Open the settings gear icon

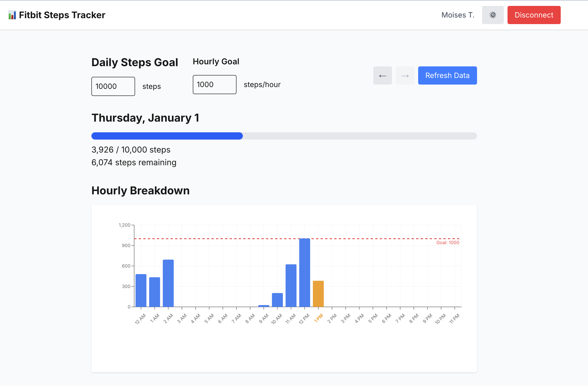(493, 15)
